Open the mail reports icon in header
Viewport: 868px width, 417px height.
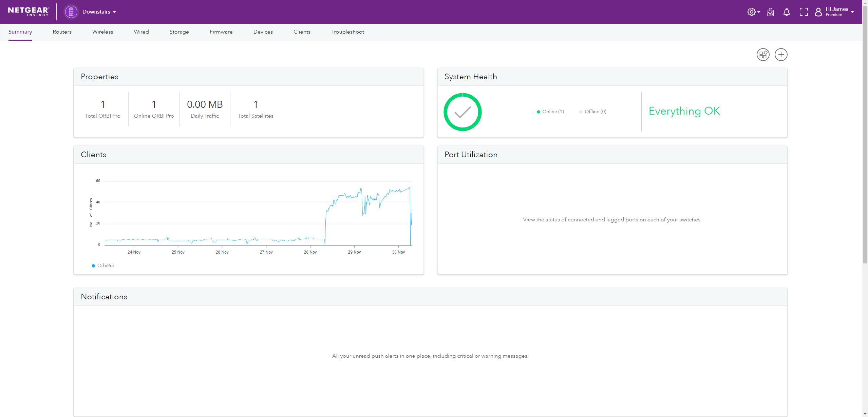pos(770,12)
